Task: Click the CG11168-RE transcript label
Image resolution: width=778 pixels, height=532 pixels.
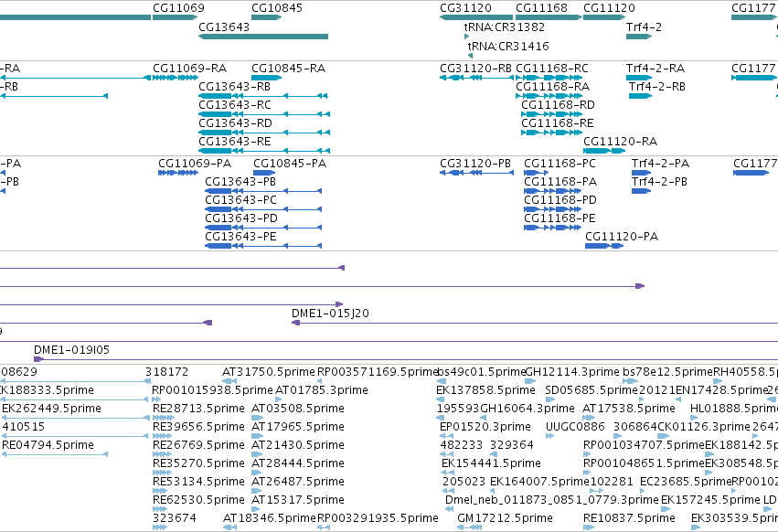Action: tap(557, 122)
